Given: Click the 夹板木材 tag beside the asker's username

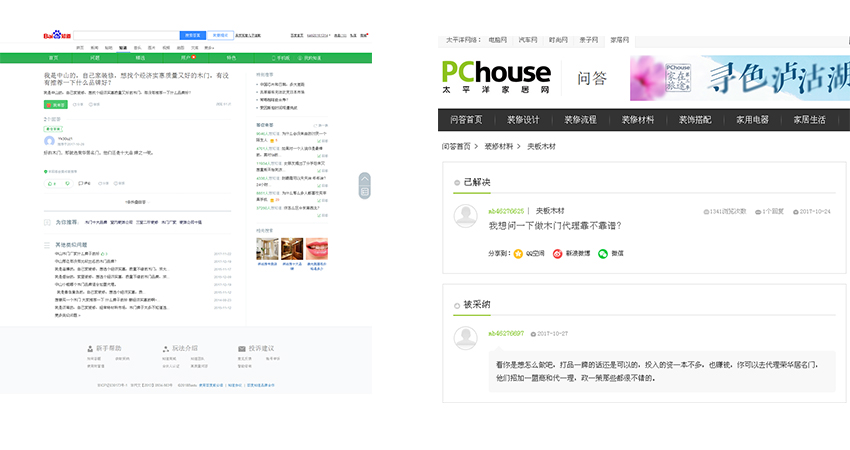Looking at the screenshot, I should [550, 211].
